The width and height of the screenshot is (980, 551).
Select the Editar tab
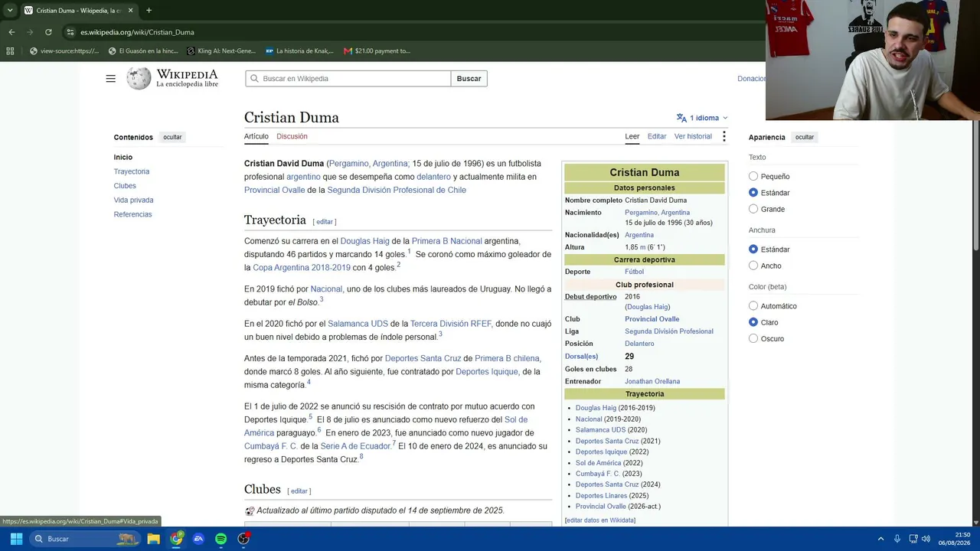pos(657,136)
